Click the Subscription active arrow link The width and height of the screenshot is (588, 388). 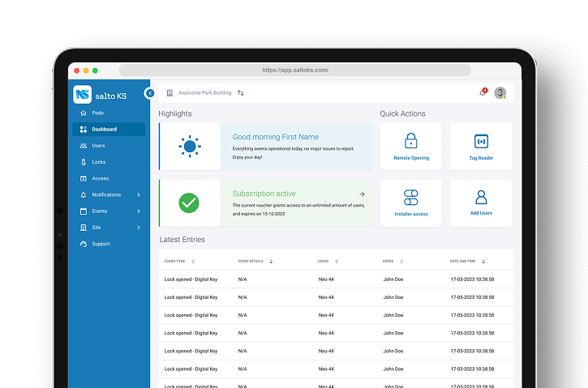pyautogui.click(x=362, y=194)
